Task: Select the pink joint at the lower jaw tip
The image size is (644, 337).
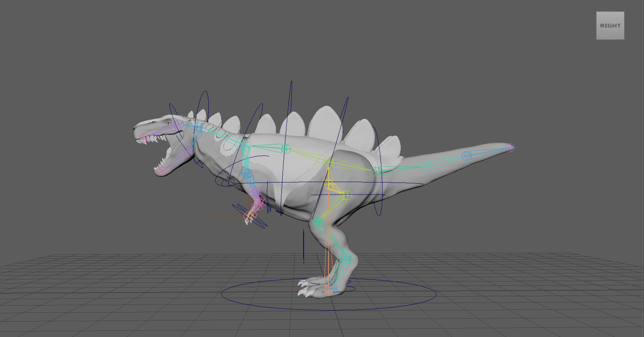Action: coord(162,171)
